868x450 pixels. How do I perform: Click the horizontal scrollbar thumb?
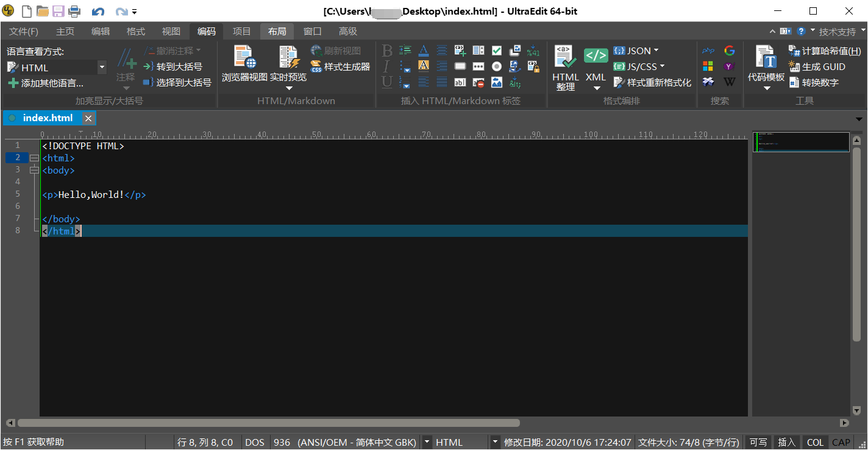point(269,423)
